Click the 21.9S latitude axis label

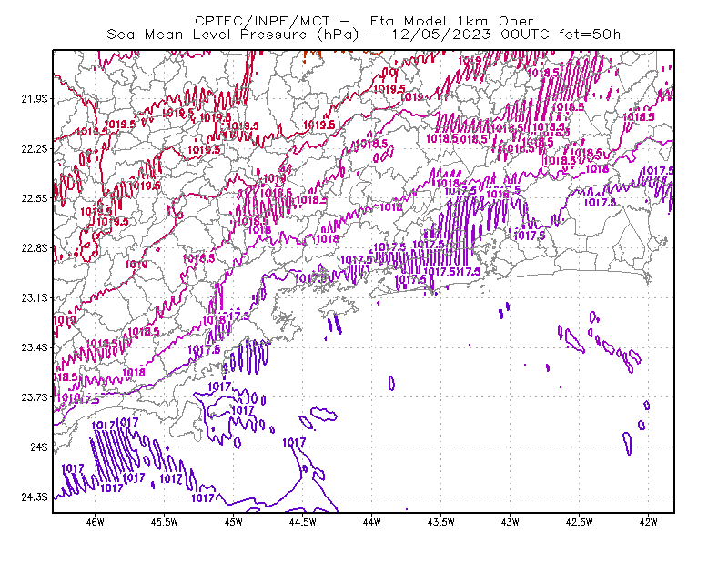[x=35, y=99]
